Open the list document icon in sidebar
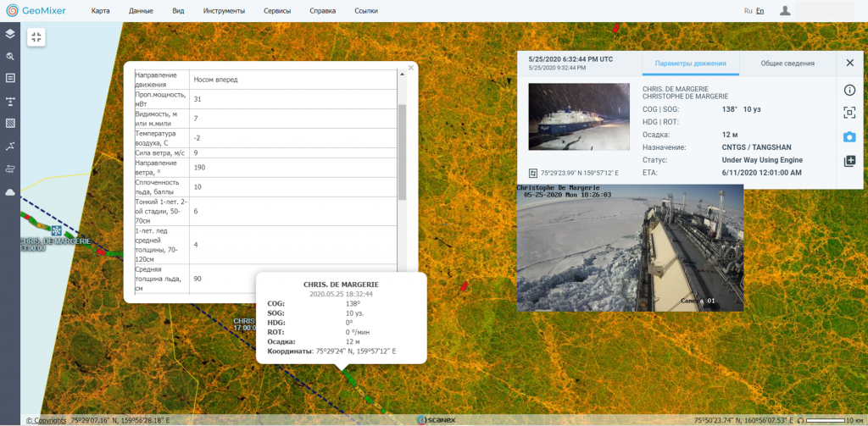 coord(10,78)
